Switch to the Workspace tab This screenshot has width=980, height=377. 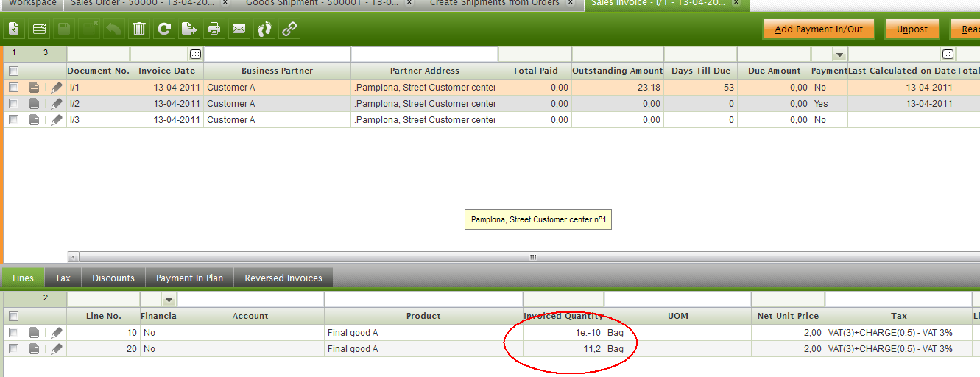pos(31,4)
